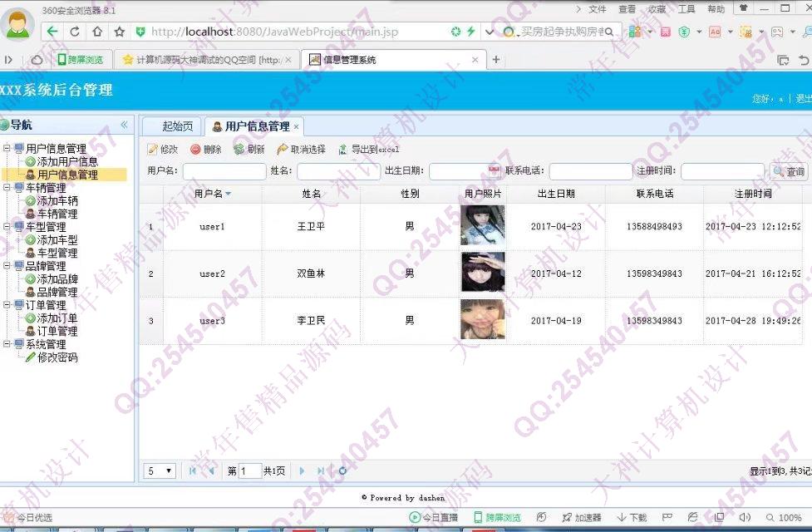Click the 用户名 search input field
Viewport: 812px width, 532px height.
tap(224, 171)
